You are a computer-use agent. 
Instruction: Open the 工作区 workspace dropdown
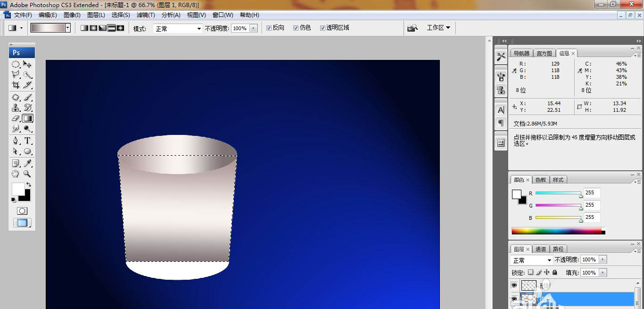(x=438, y=28)
